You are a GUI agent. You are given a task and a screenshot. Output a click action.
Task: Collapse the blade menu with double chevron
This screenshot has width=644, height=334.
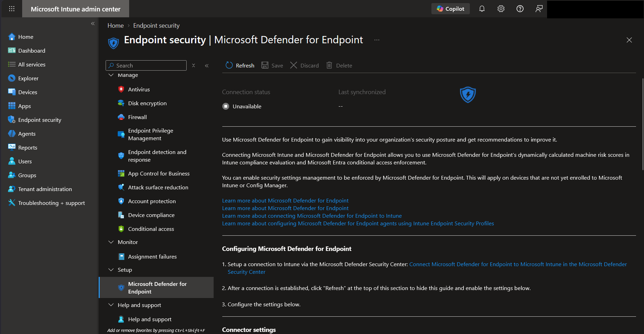pyautogui.click(x=207, y=65)
